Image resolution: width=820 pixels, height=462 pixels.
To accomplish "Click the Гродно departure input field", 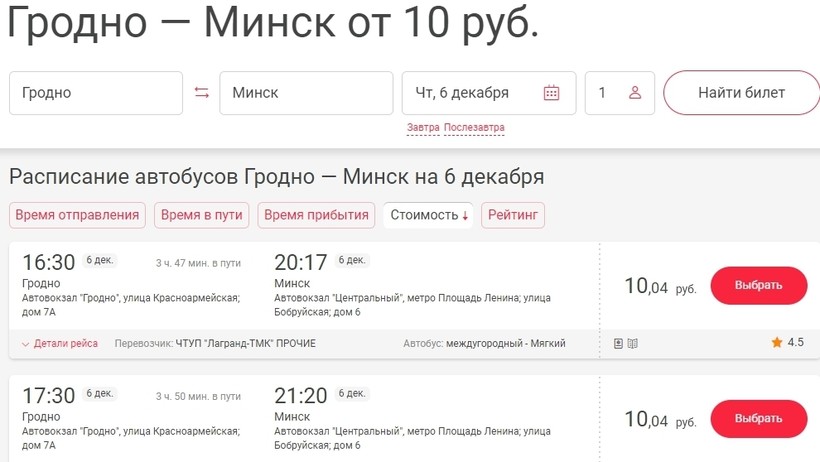I will [96, 93].
